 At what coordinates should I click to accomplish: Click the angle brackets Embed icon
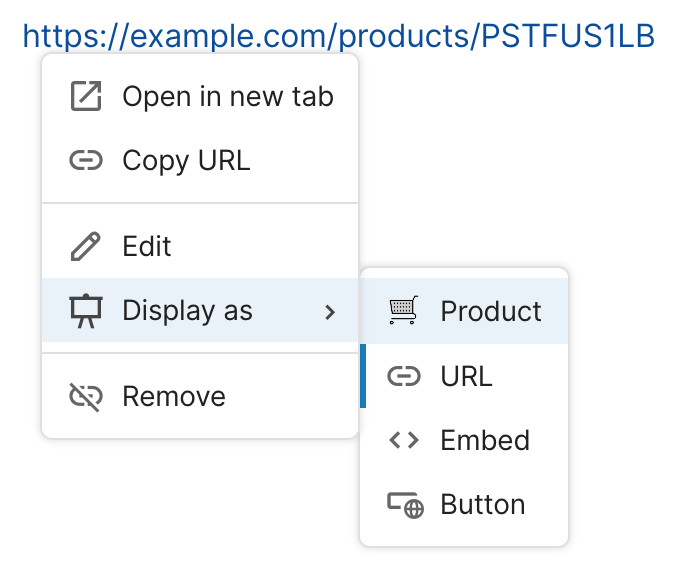click(x=404, y=440)
